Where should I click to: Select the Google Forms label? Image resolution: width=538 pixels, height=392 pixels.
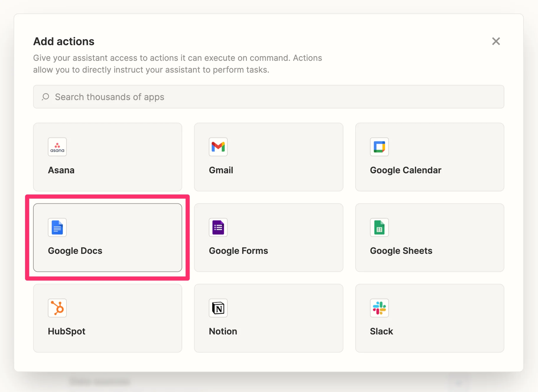[x=239, y=251]
